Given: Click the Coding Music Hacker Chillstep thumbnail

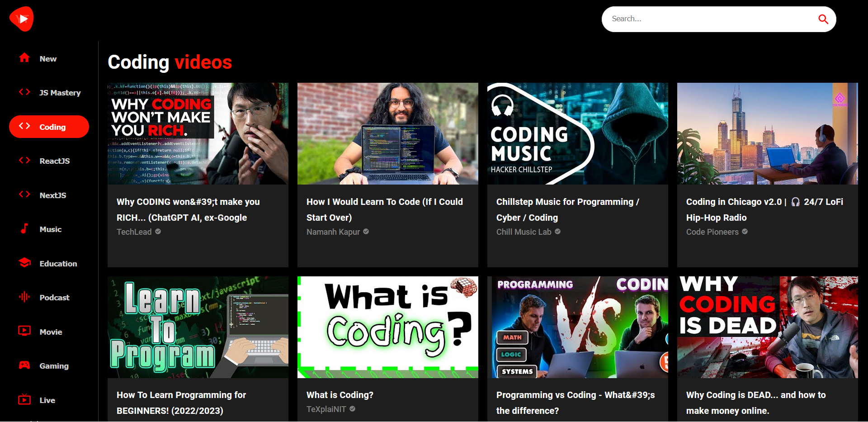Looking at the screenshot, I should pos(577,133).
